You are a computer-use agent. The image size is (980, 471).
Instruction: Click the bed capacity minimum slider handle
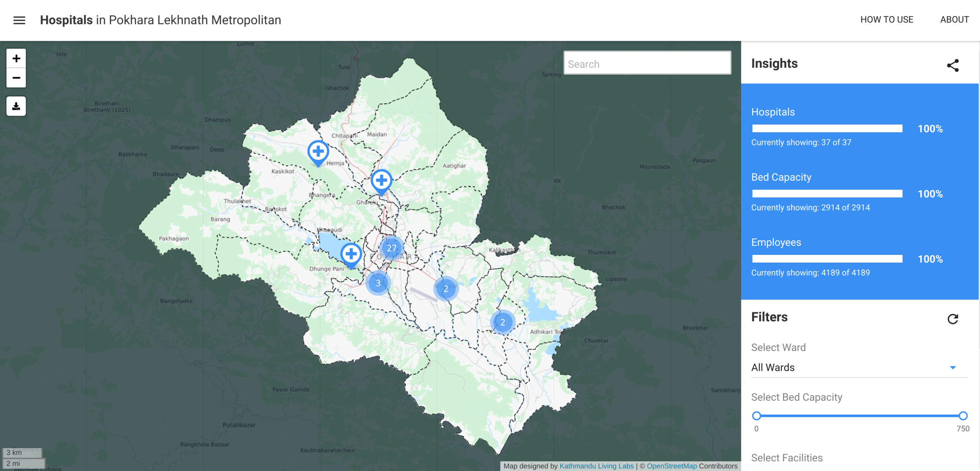(757, 416)
